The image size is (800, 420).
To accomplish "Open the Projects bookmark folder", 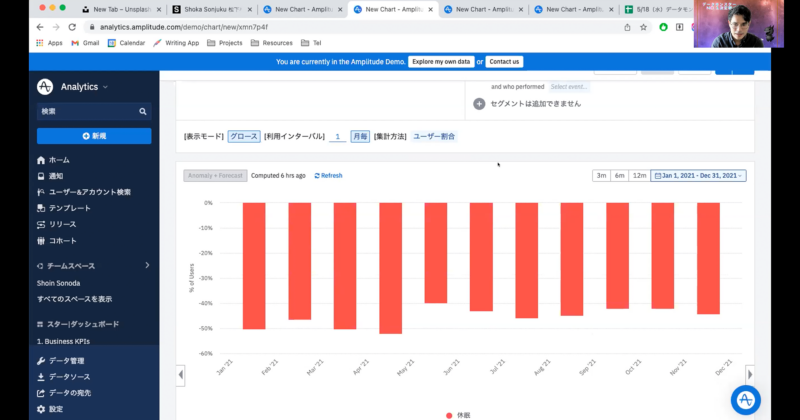I will [225, 43].
